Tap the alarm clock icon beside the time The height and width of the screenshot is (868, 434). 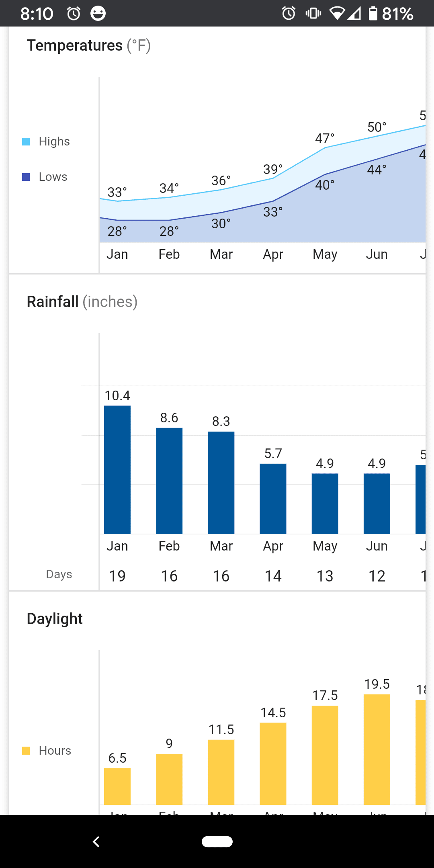(74, 14)
